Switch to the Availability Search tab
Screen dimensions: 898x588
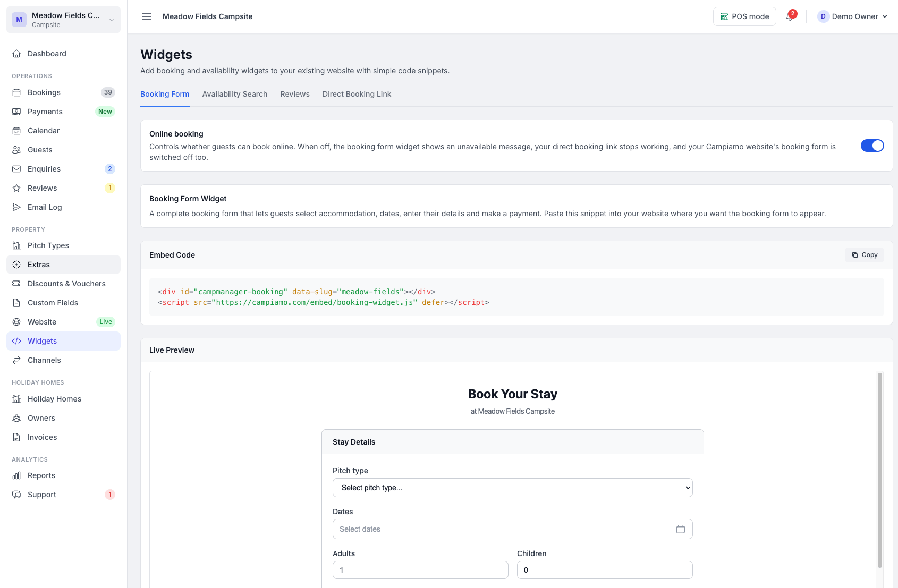coord(235,94)
